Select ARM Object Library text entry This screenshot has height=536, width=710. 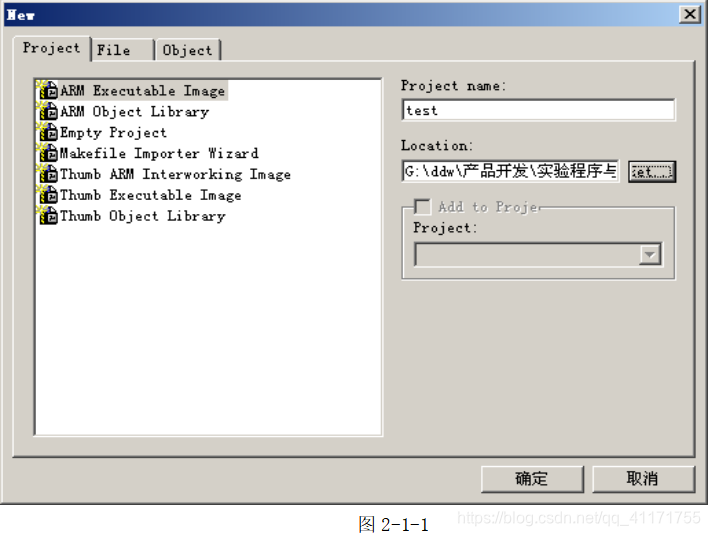pos(134,111)
